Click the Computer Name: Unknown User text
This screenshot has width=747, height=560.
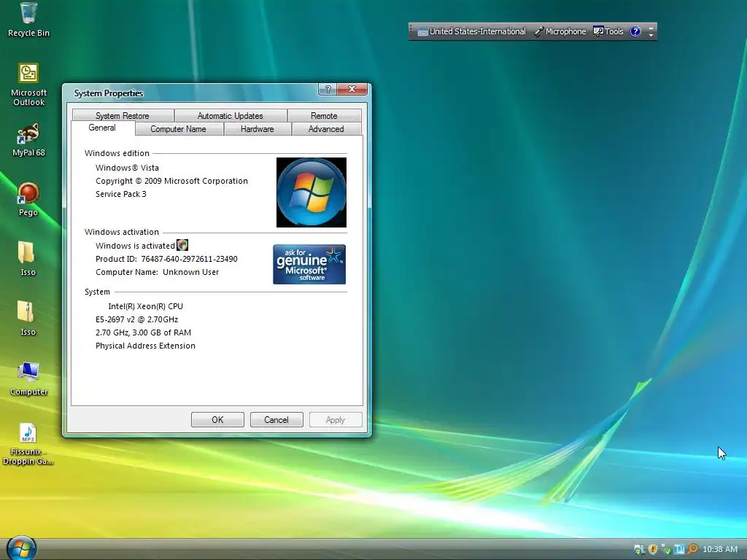(158, 272)
